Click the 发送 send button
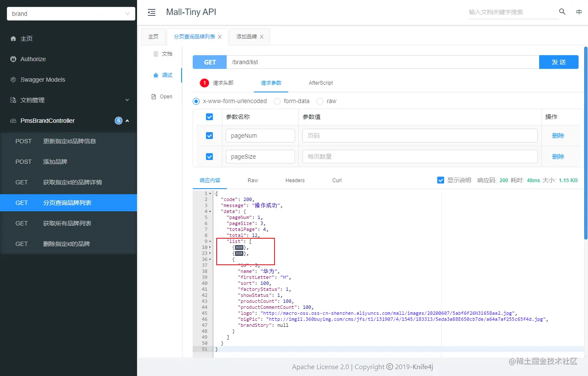Image resolution: width=588 pixels, height=376 pixels. click(559, 62)
